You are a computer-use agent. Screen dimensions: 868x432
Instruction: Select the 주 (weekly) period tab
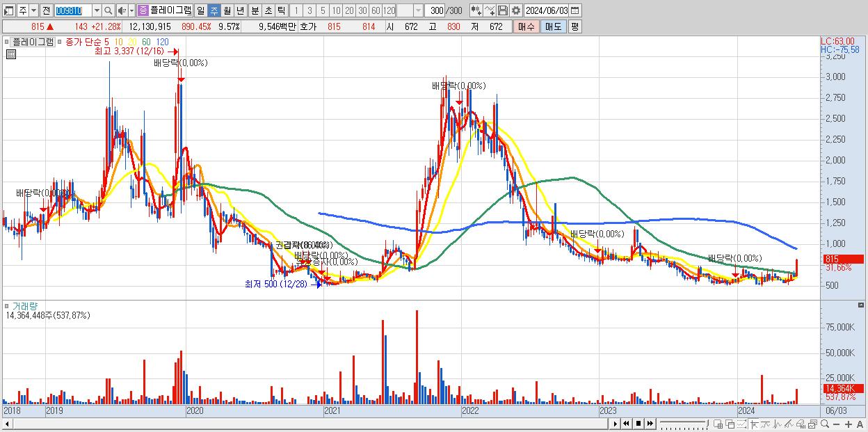214,10
